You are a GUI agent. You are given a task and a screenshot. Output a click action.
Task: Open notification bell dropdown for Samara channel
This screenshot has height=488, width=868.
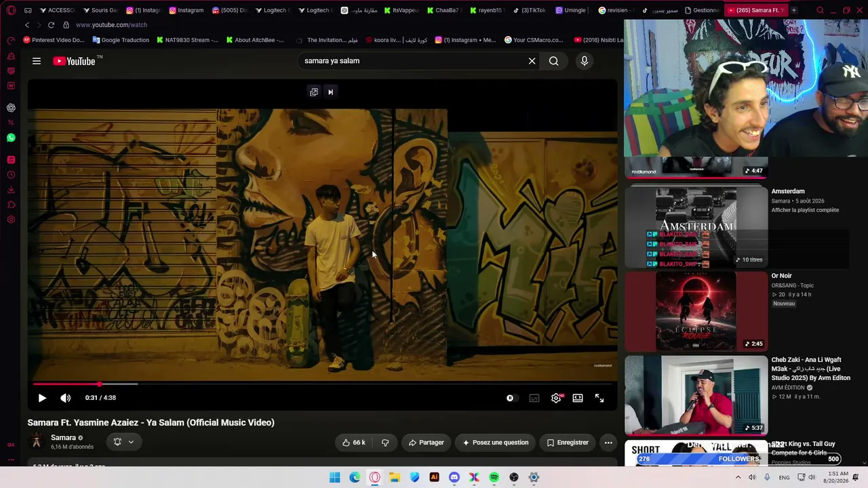(123, 442)
